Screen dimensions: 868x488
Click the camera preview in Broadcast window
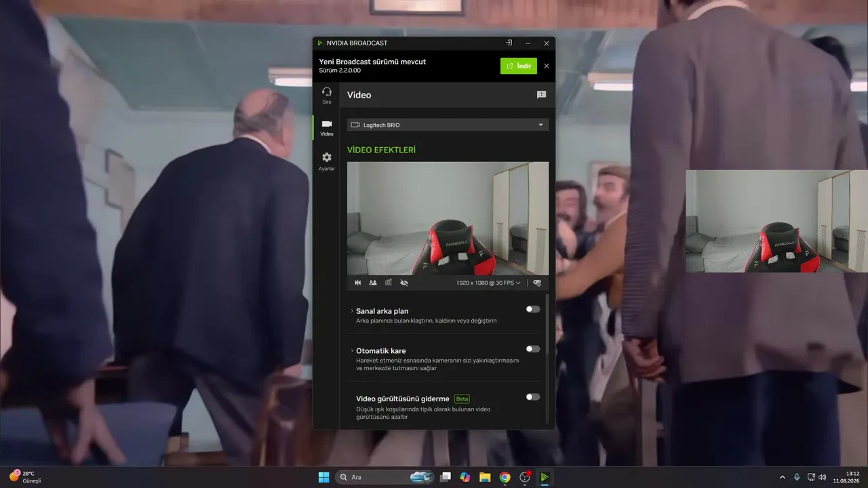[x=448, y=218]
